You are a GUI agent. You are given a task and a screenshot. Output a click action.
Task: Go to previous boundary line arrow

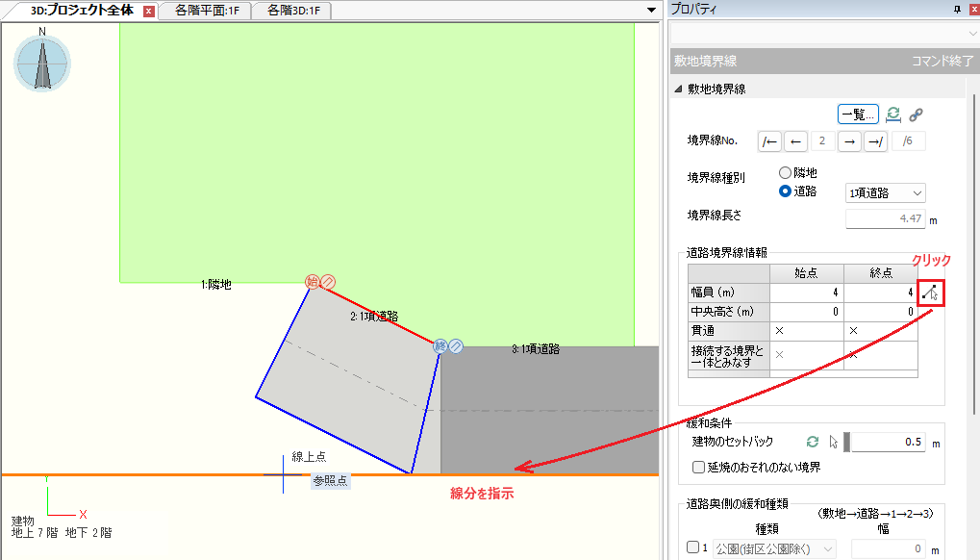point(795,141)
